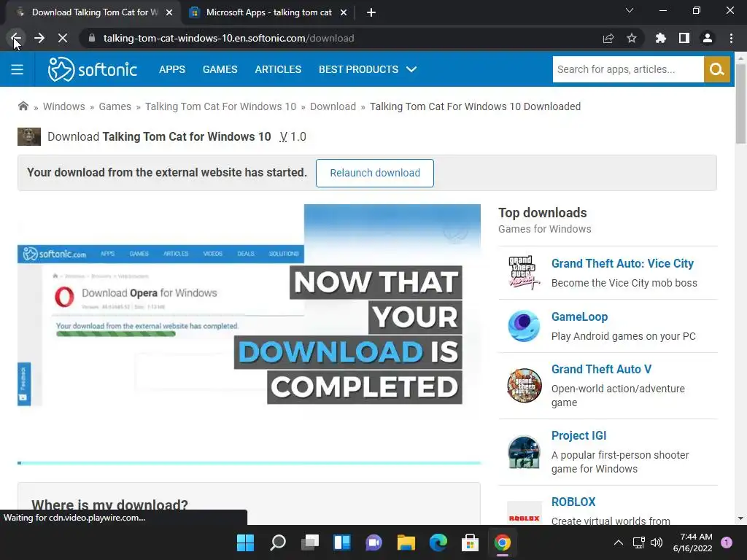Open taskbar Search
Screen dimensions: 747x560
[278, 542]
